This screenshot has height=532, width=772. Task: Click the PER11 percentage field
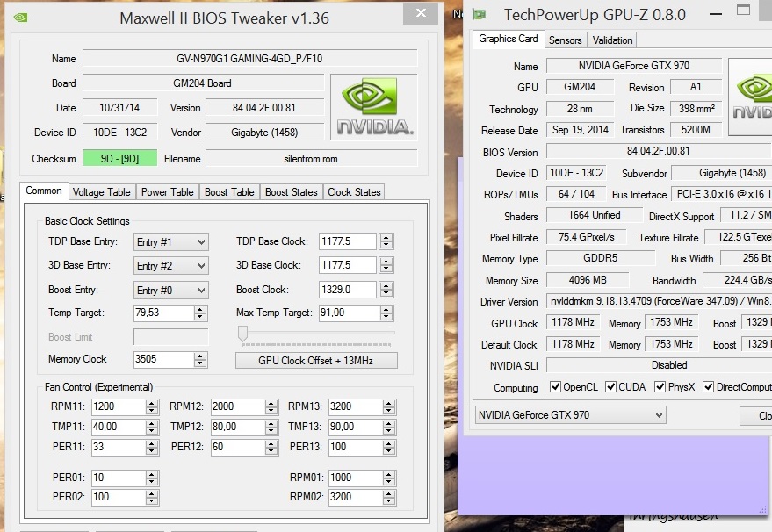point(119,447)
